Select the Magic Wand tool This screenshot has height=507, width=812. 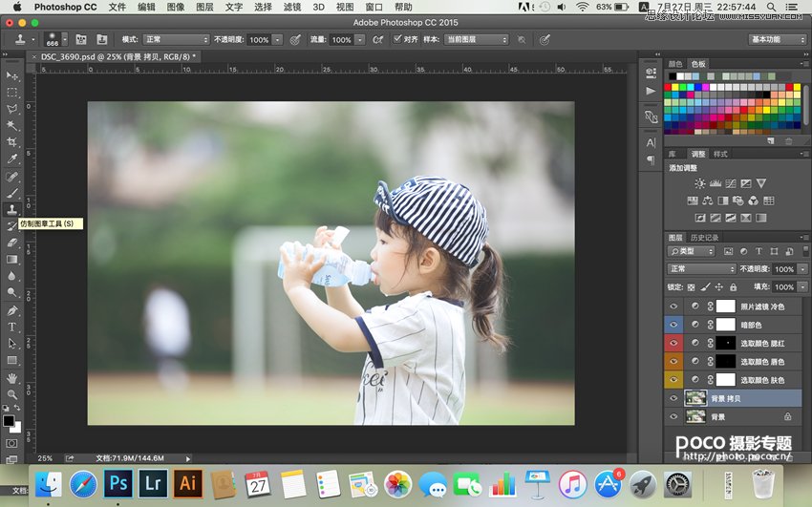pos(11,126)
